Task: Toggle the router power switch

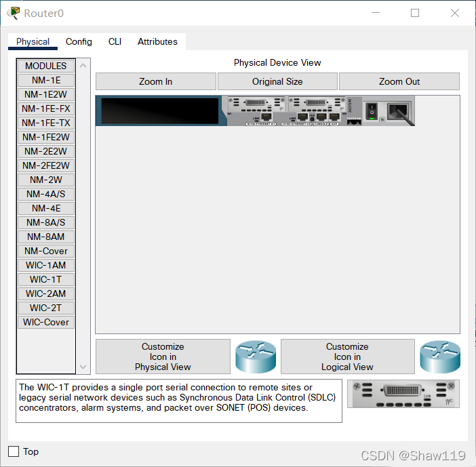Action: coord(372,111)
